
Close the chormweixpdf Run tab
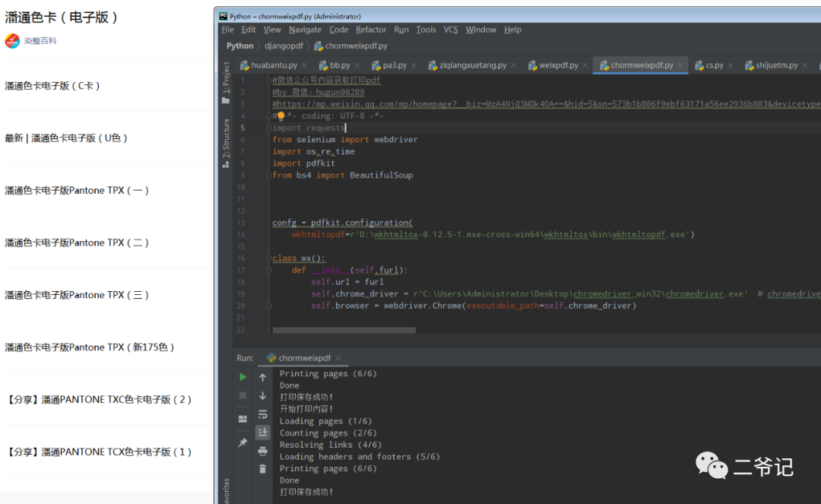(x=338, y=358)
